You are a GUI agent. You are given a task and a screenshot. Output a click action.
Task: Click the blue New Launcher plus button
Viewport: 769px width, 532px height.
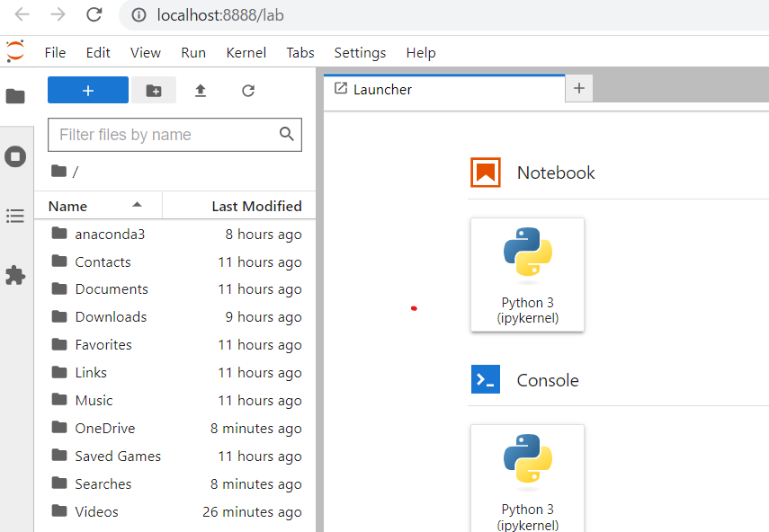(88, 90)
